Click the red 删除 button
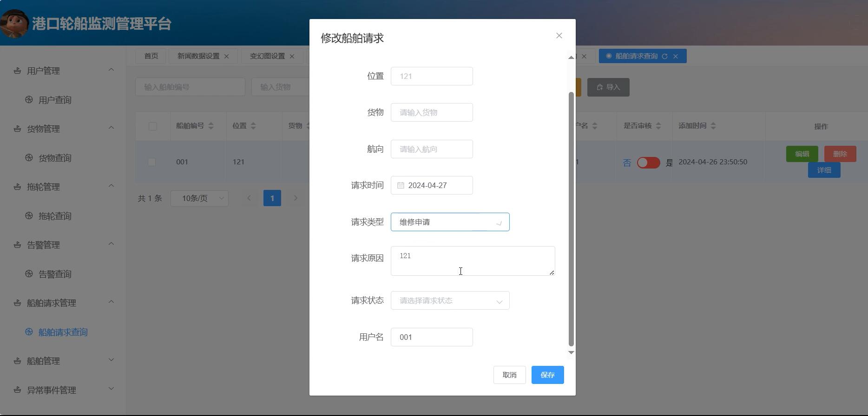Screen dimensions: 868x416 840,154
